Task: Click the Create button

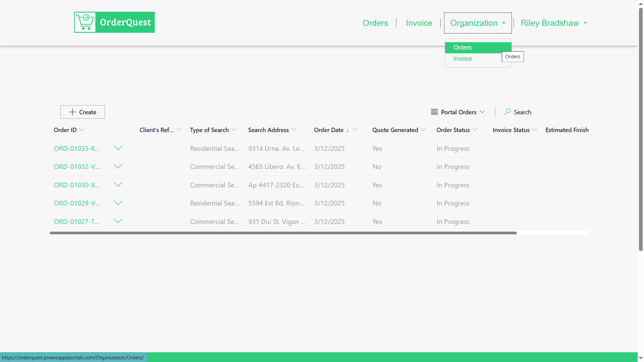Action: click(x=83, y=112)
